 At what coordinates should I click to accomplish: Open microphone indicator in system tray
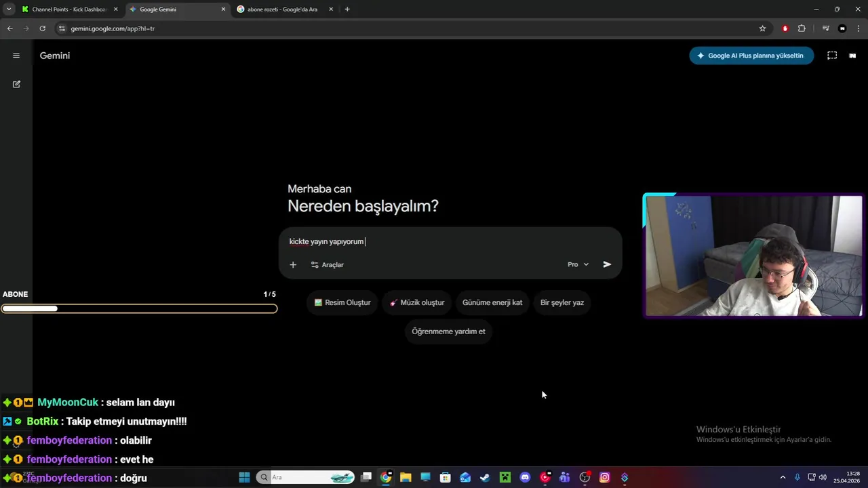tap(797, 477)
